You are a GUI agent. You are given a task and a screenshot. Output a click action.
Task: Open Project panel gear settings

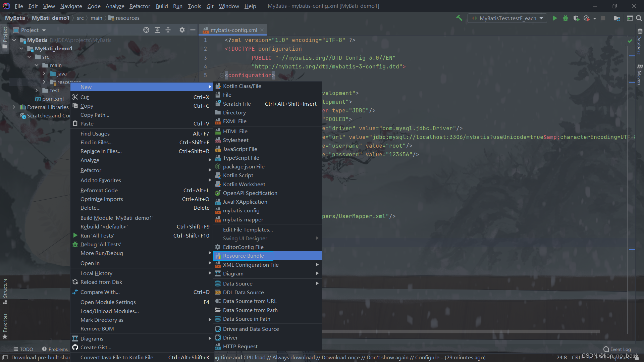182,30
